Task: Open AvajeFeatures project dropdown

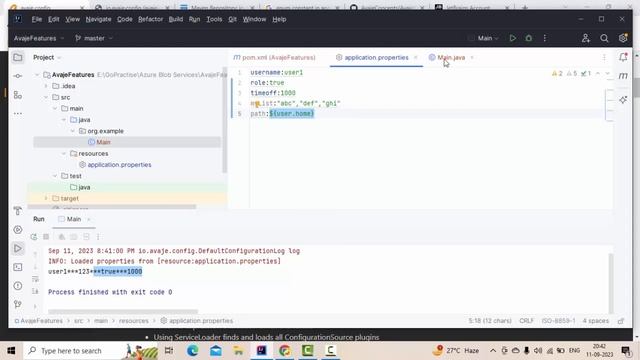Action: click(x=39, y=38)
